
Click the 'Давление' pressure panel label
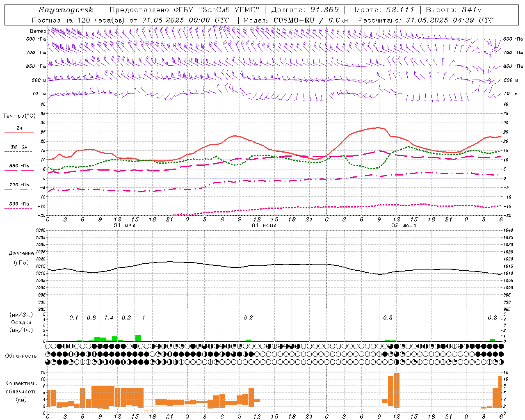point(21,253)
